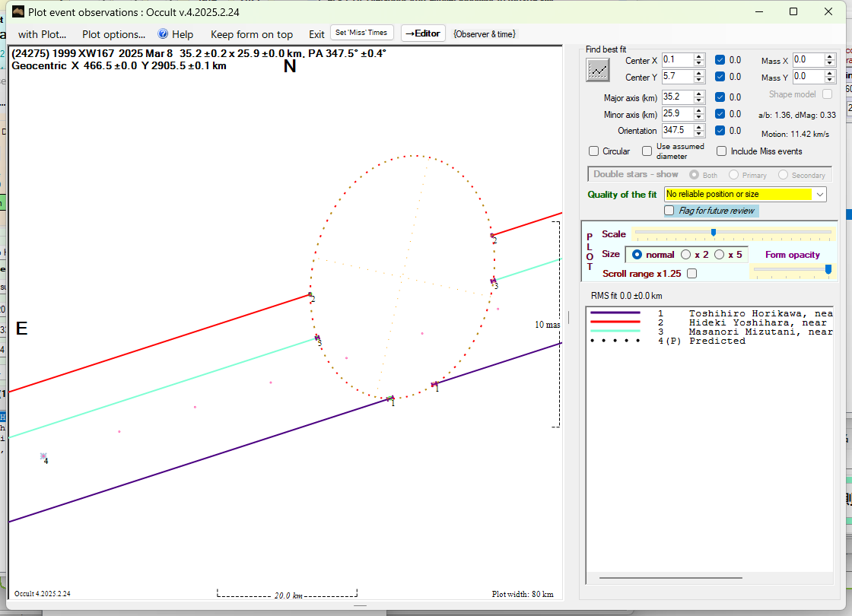852x616 pixels.
Task: Open the with Plot... menu
Action: [x=42, y=34]
